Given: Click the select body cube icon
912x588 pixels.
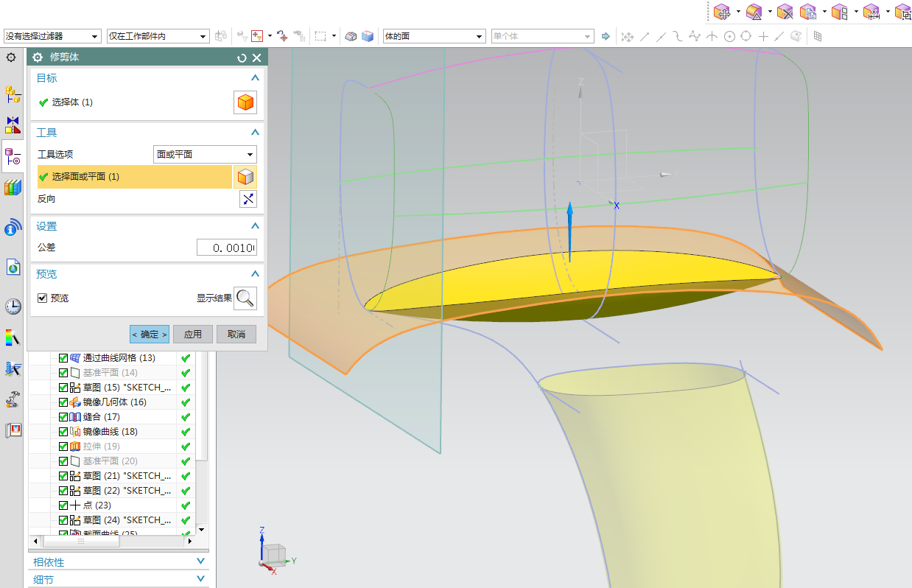Looking at the screenshot, I should coord(245,102).
